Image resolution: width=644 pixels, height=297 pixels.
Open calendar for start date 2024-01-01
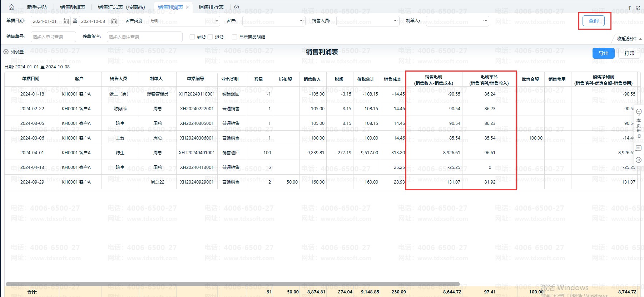(x=66, y=21)
